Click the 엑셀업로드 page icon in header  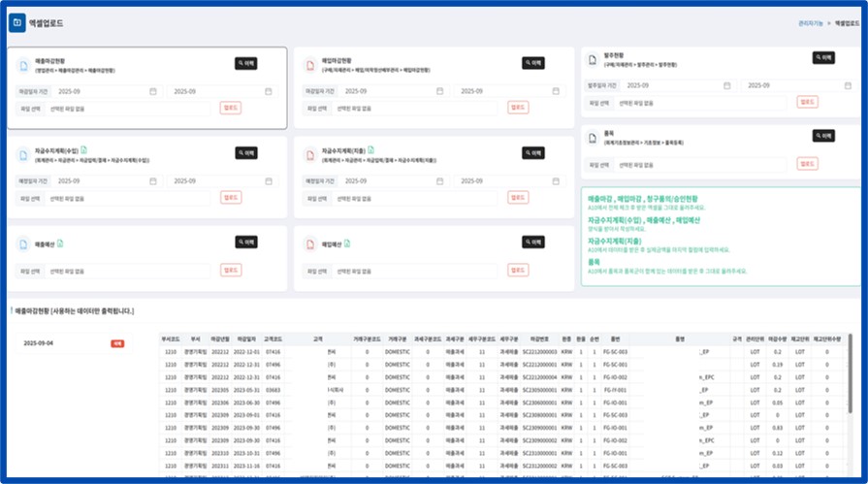17,21
